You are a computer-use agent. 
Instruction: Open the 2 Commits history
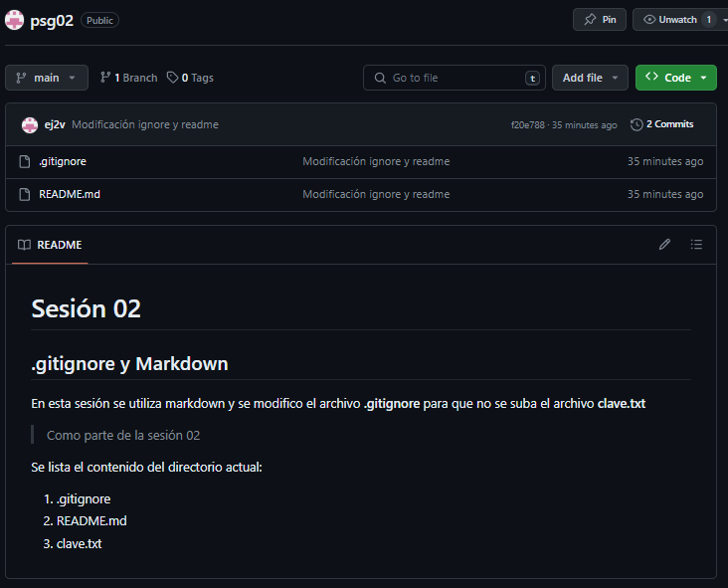661,124
